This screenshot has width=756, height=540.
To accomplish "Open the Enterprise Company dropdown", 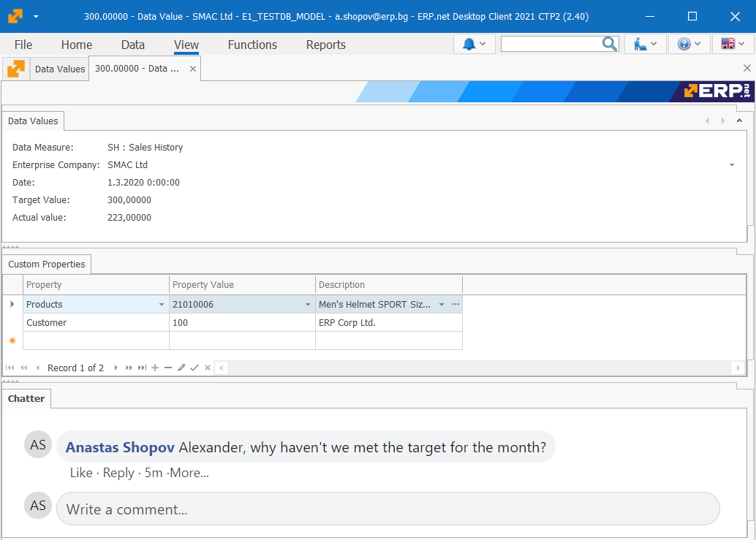I will click(730, 164).
